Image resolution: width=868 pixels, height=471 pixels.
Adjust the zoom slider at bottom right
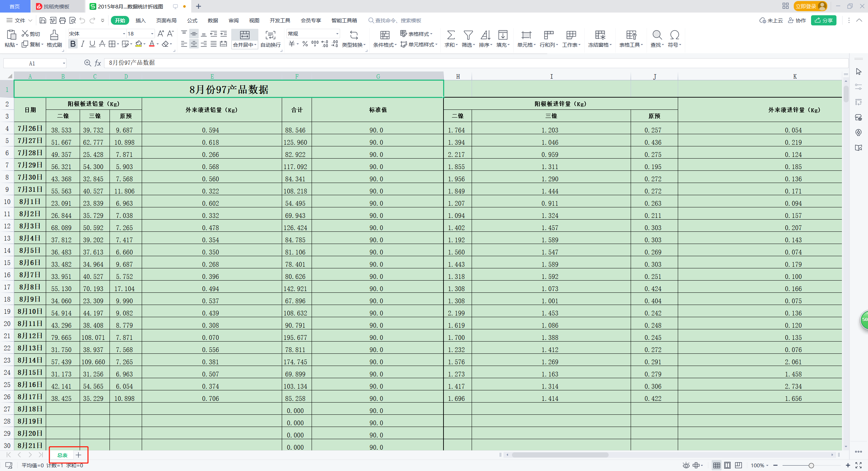click(x=811, y=466)
